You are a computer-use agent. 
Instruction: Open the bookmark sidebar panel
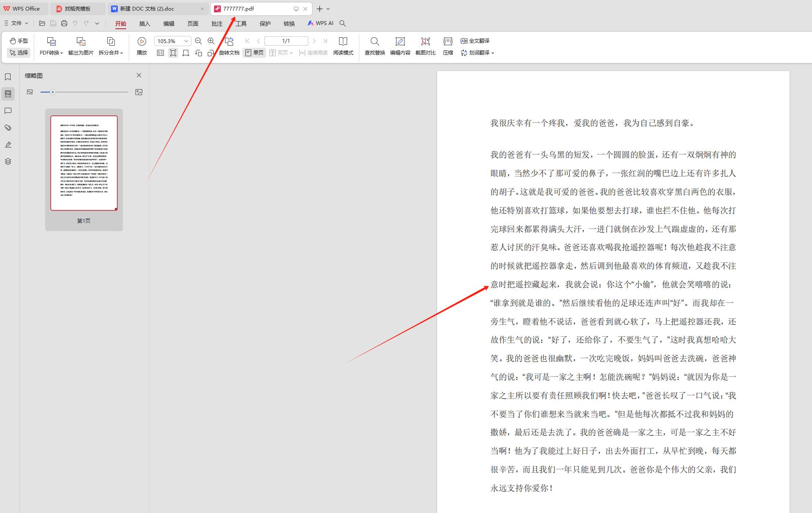tap(8, 77)
